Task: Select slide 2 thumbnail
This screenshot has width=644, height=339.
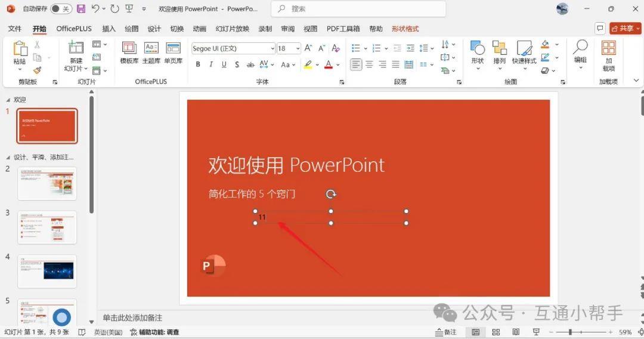Action: click(x=47, y=184)
